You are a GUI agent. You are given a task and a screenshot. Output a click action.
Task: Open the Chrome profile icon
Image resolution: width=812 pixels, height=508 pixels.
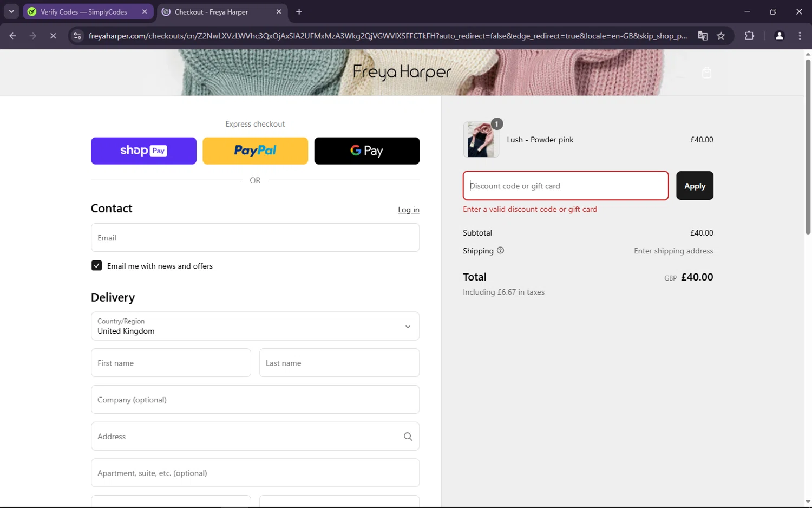(780, 36)
